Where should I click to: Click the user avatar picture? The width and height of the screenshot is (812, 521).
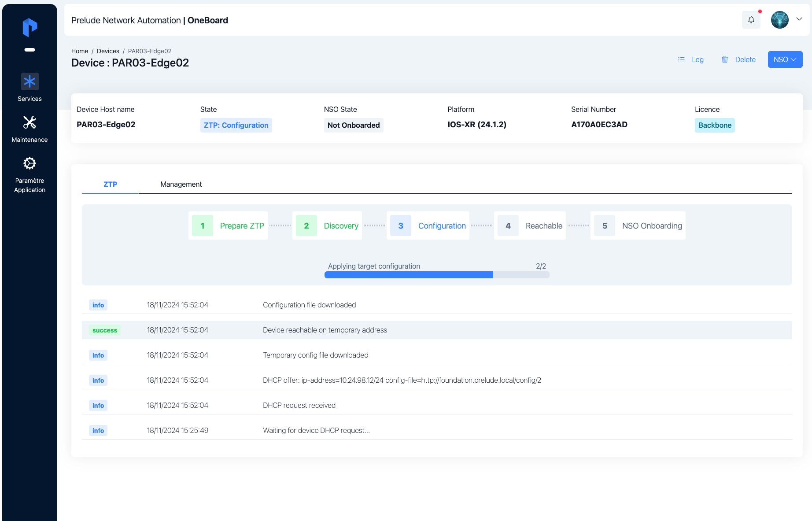779,20
